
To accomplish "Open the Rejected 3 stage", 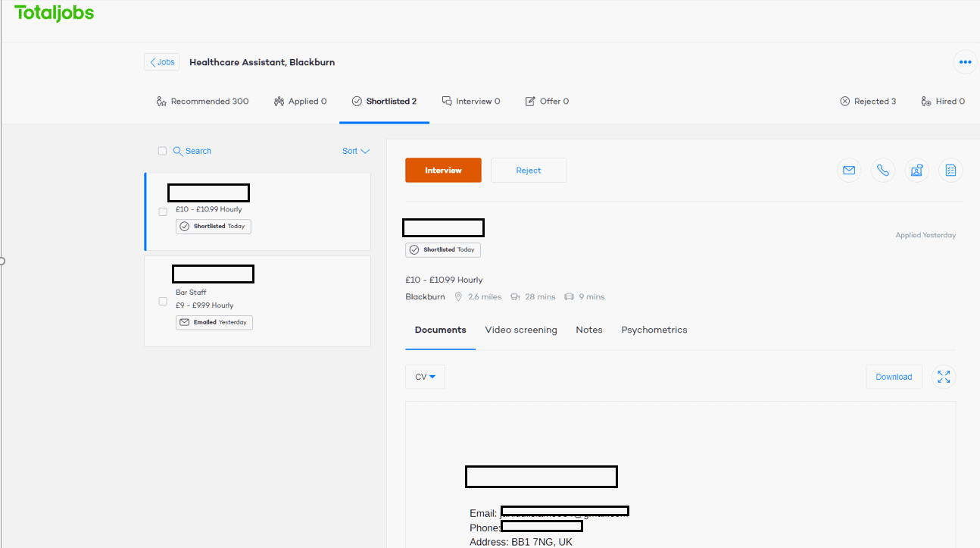I will [868, 101].
